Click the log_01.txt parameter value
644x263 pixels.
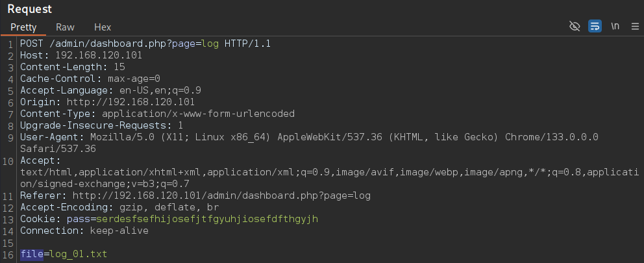[79, 255]
